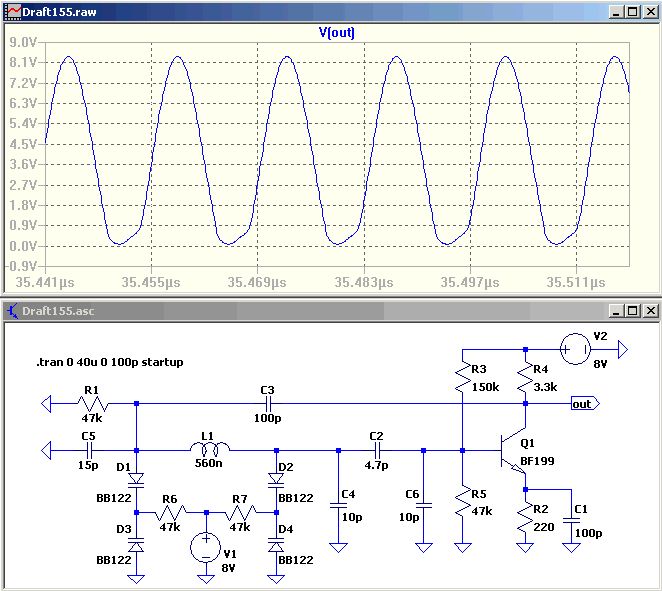The width and height of the screenshot is (662, 591).
Task: Click the Draft155.asc schematic window icon
Action: (x=13, y=311)
